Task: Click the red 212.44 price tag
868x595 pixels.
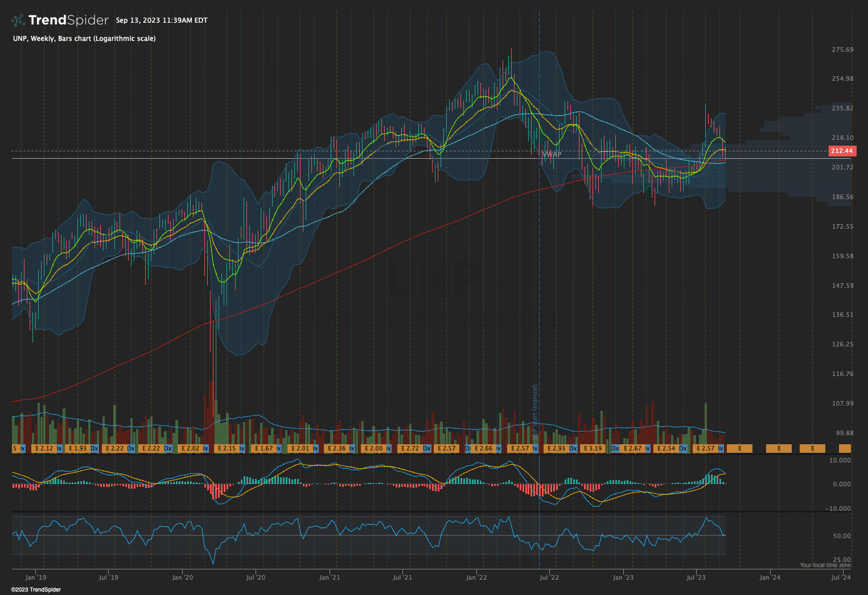Action: tap(841, 151)
